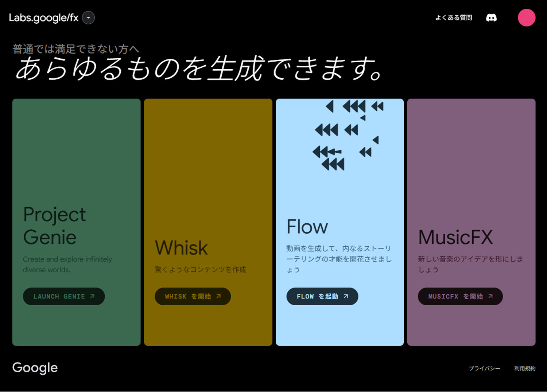The width and height of the screenshot is (547, 392).
Task: Launch Flow using FLOW を起動 button
Action: (x=322, y=296)
